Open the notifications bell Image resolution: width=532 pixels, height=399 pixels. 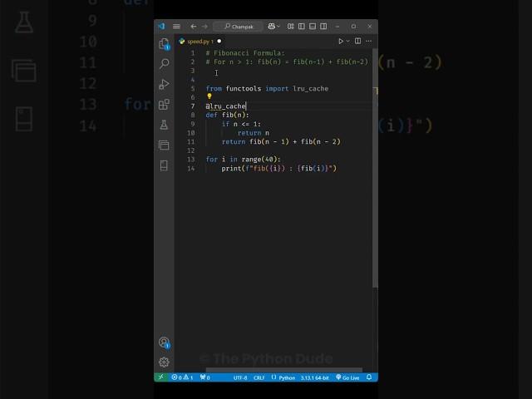click(369, 377)
